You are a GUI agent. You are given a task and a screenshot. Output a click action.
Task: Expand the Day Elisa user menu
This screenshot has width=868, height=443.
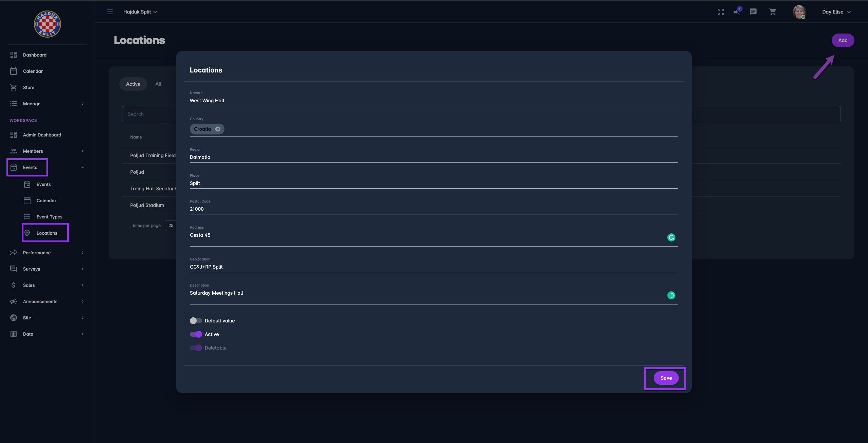coord(836,12)
